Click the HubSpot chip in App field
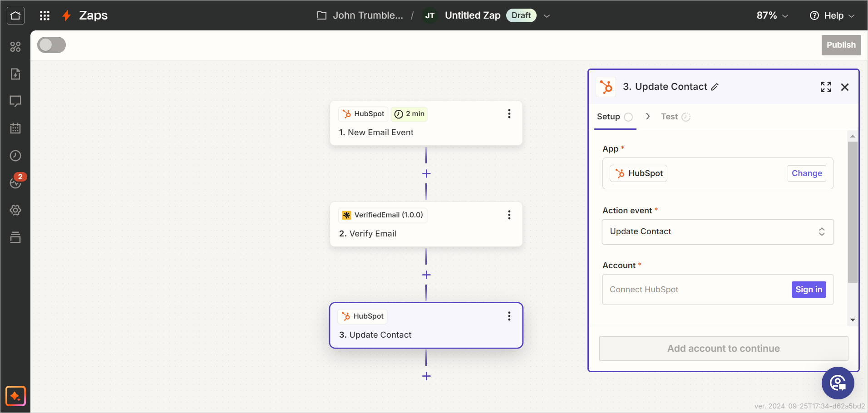This screenshot has height=413, width=868. tap(639, 173)
